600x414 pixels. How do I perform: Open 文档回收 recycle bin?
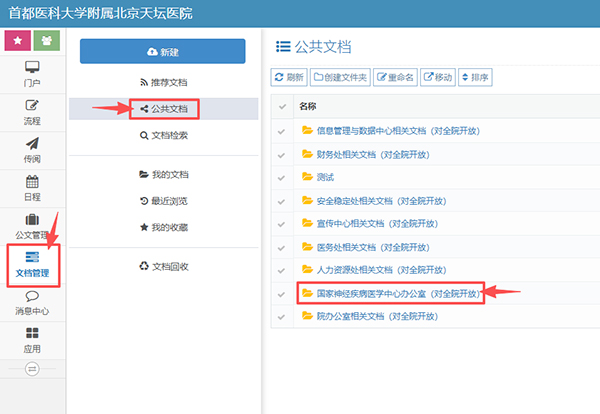point(163,266)
